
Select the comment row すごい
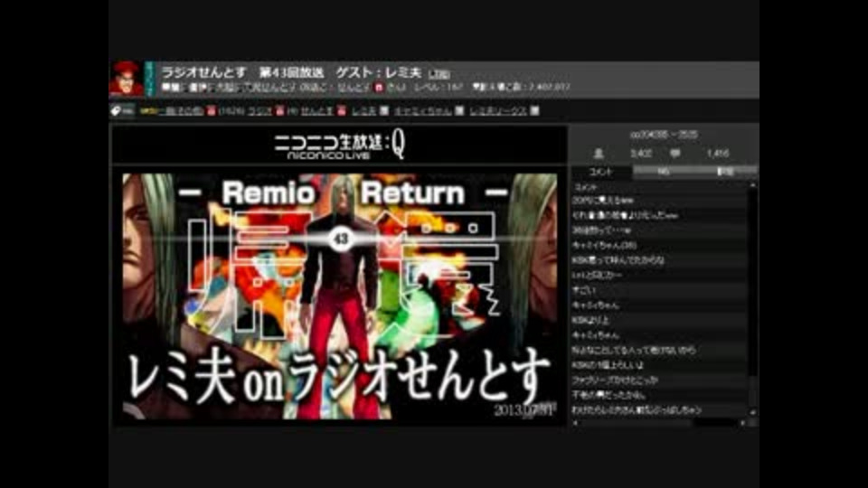point(659,290)
